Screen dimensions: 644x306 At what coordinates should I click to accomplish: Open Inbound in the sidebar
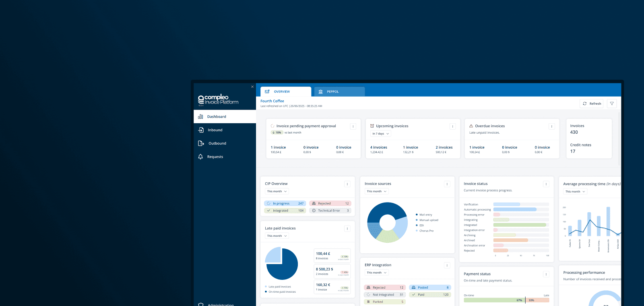point(215,130)
